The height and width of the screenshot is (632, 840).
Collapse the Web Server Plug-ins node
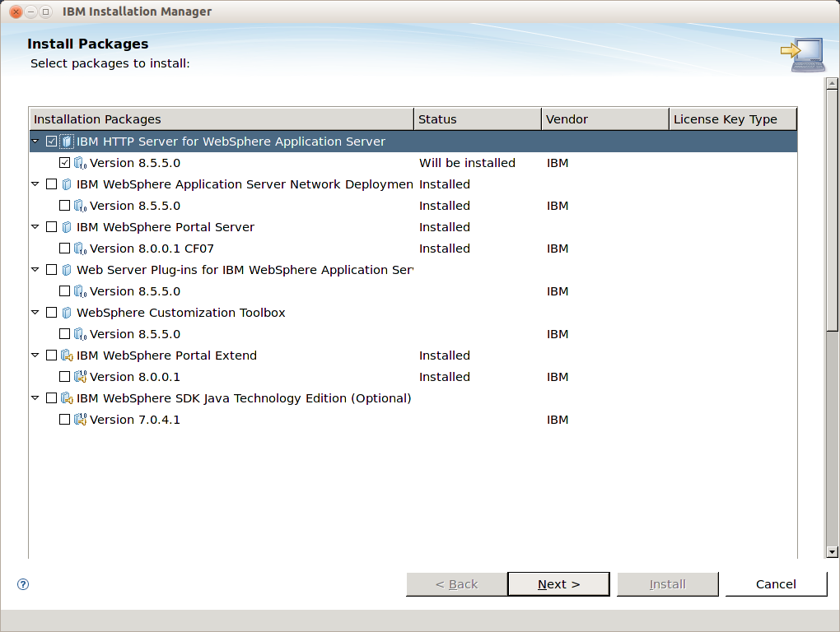35,270
